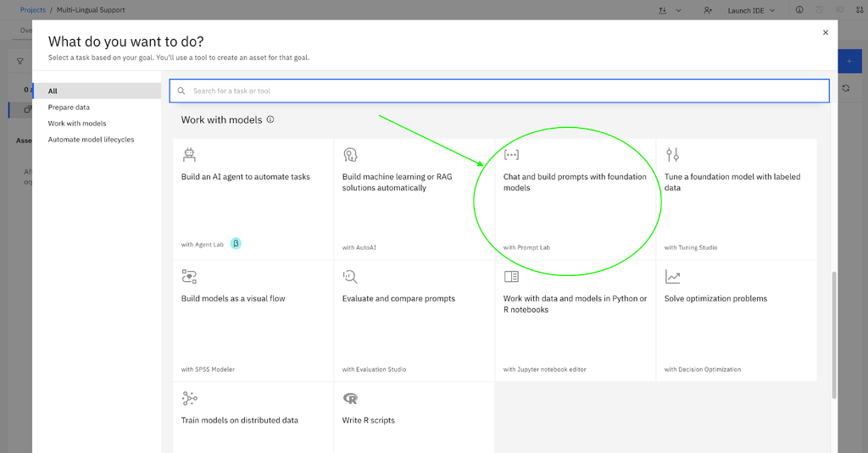Image resolution: width=868 pixels, height=453 pixels.
Task: Show info for Work with models
Action: pyautogui.click(x=270, y=119)
